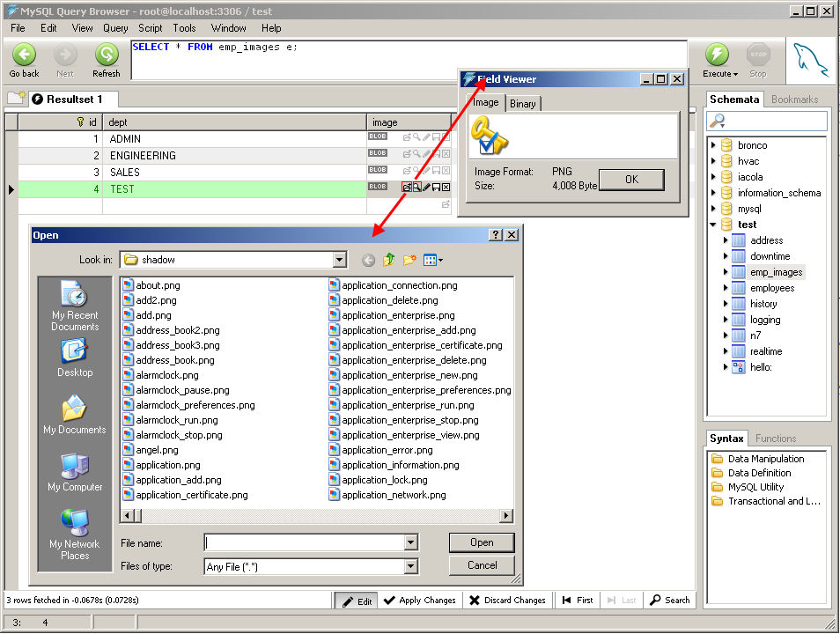Screen dimensions: 840x634
Task: Click into the SQL query editor area
Action: point(409,60)
